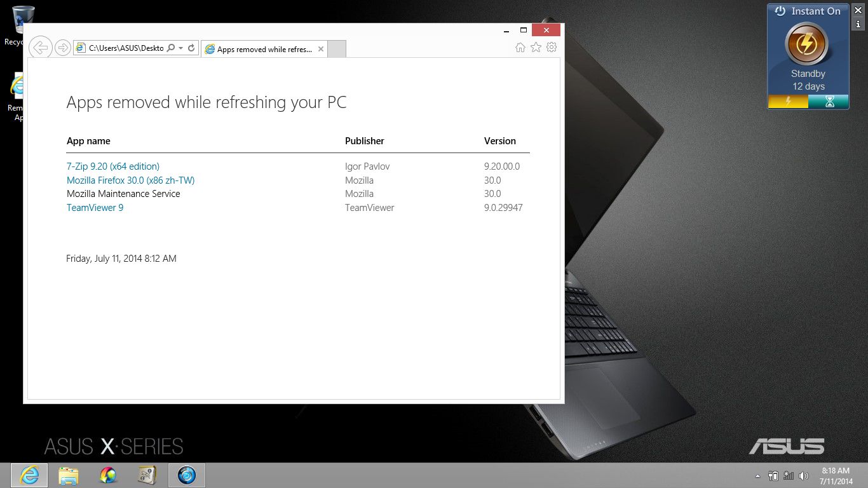The width and height of the screenshot is (868, 488).
Task: Click Internet Explorer on the taskbar
Action: tap(29, 475)
